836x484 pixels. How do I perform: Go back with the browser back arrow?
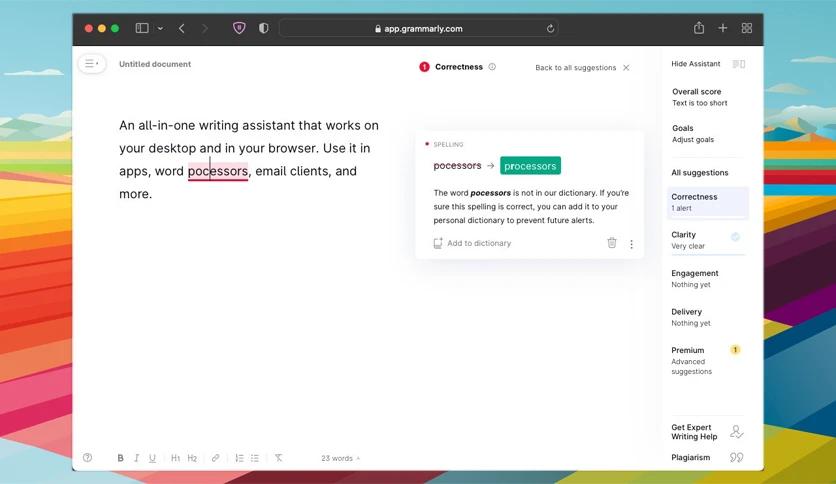182,28
